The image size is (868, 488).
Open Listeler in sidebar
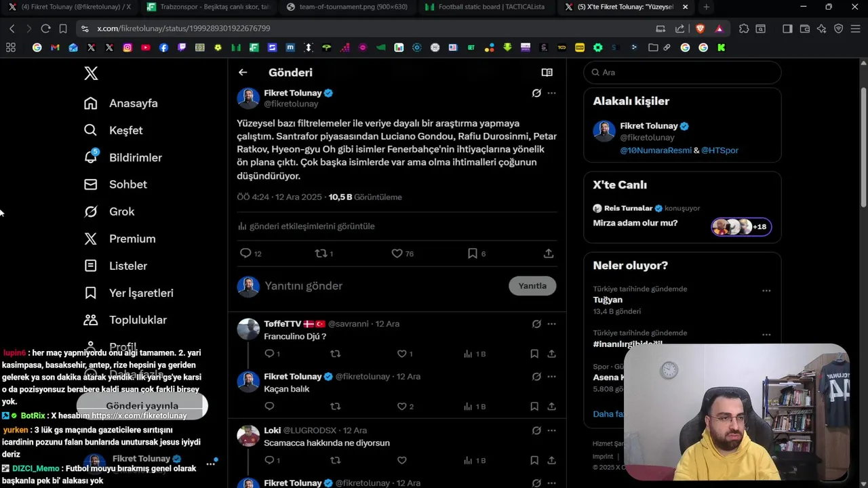[115, 266]
